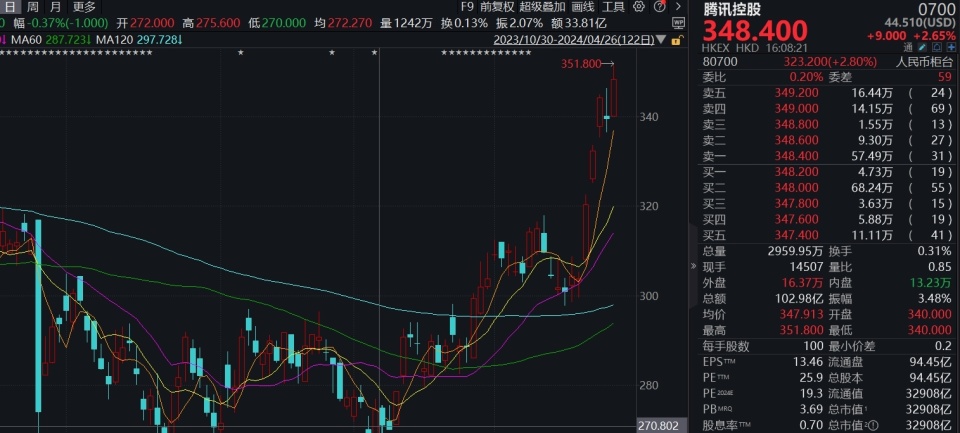This screenshot has width=960, height=433.
Task: Open the 更多 more periods menu
Action: (x=84, y=7)
